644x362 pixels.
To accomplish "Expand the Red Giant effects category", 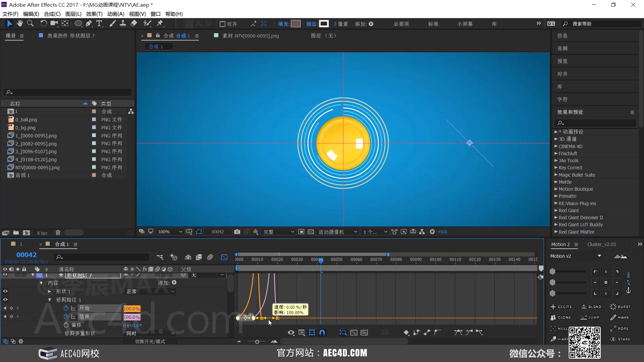I will pos(556,210).
